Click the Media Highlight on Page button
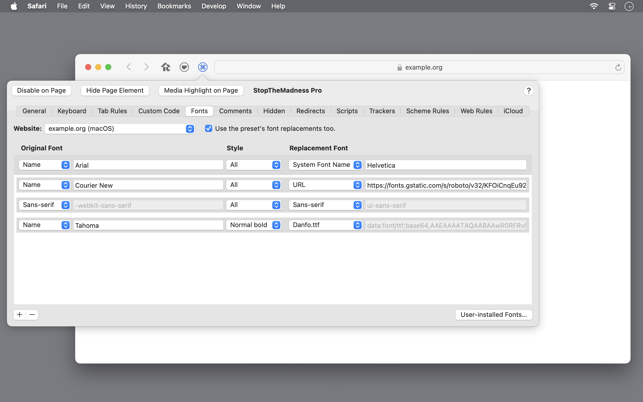The height and width of the screenshot is (402, 643). coord(201,91)
